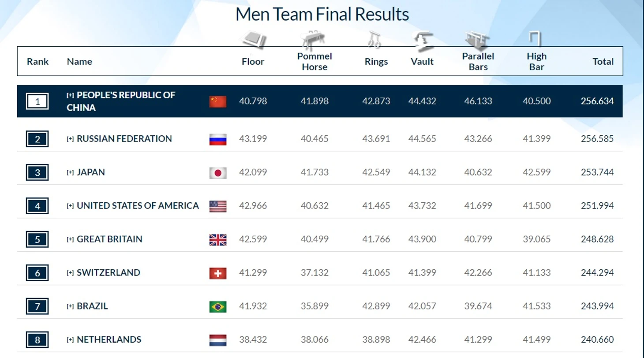This screenshot has height=358, width=644.
Task: Expand United States of America row
Action: point(70,206)
